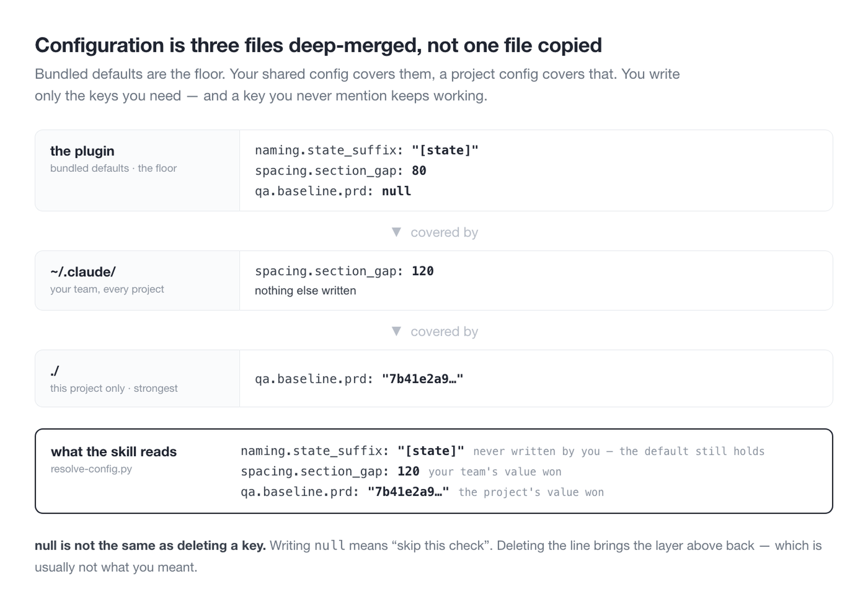
Task: Click "usually not what you meant." closing text
Action: point(116,567)
